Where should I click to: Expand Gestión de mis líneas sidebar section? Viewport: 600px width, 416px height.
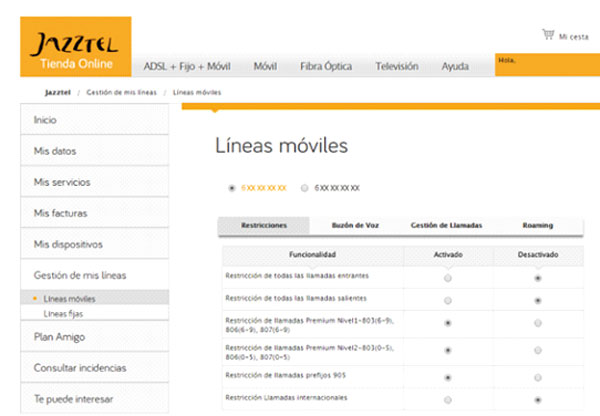click(80, 275)
